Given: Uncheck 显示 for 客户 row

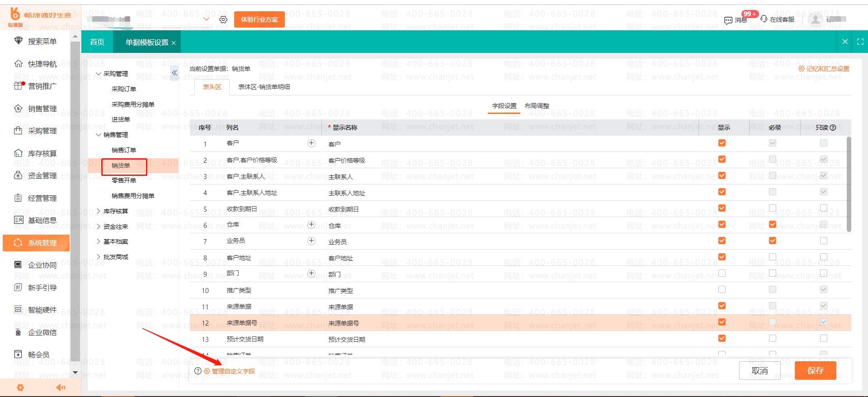Looking at the screenshot, I should click(722, 143).
